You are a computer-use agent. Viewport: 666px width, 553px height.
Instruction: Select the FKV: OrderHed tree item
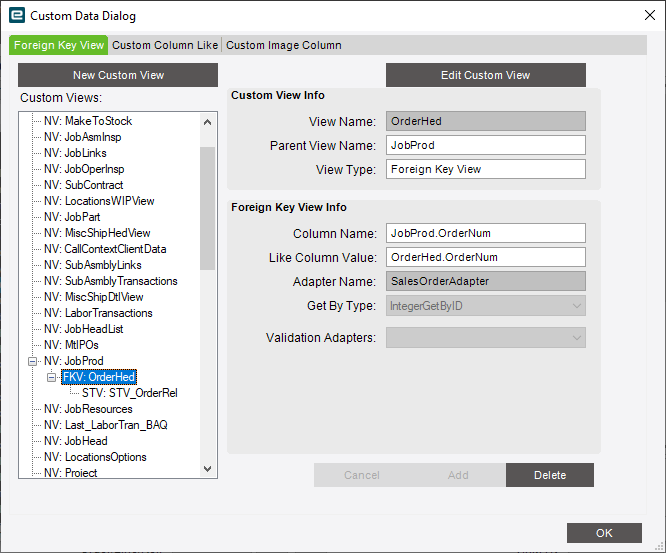99,377
